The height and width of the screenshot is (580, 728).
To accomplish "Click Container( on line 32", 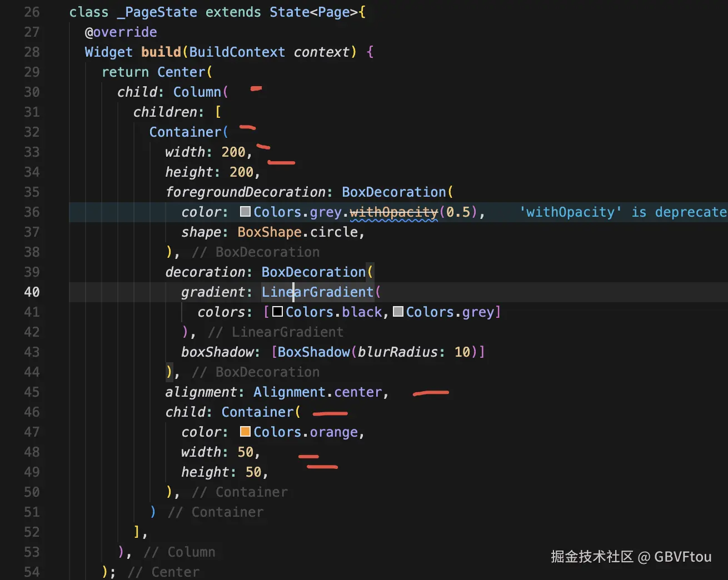I will (x=189, y=132).
